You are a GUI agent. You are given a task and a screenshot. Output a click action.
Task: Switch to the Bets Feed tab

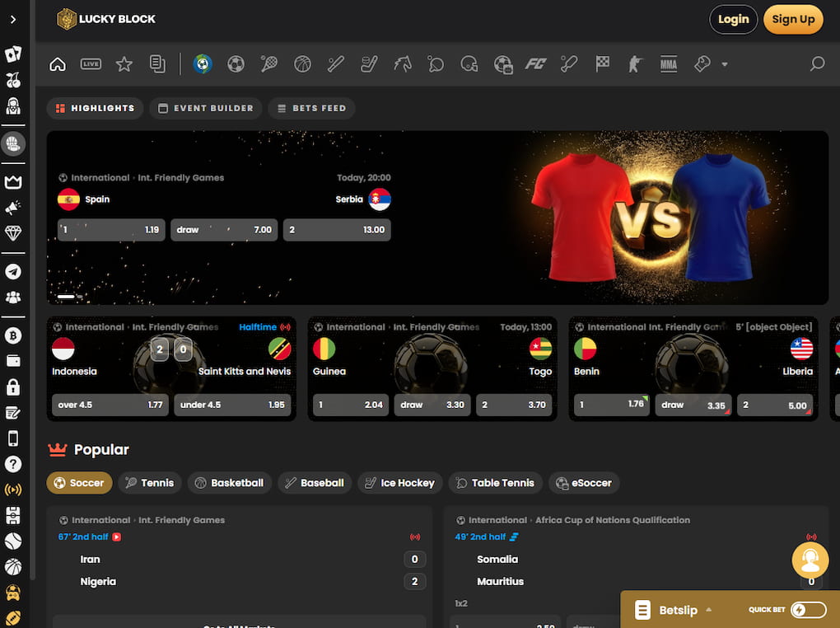tap(312, 108)
